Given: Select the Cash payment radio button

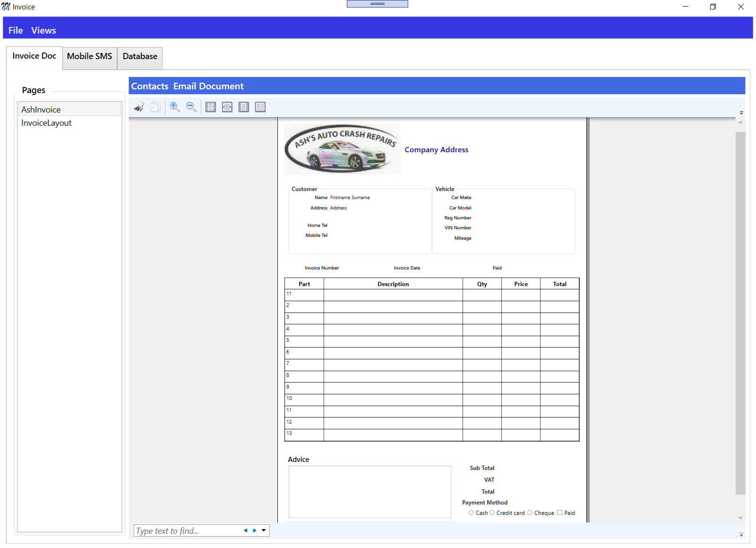Looking at the screenshot, I should 471,513.
